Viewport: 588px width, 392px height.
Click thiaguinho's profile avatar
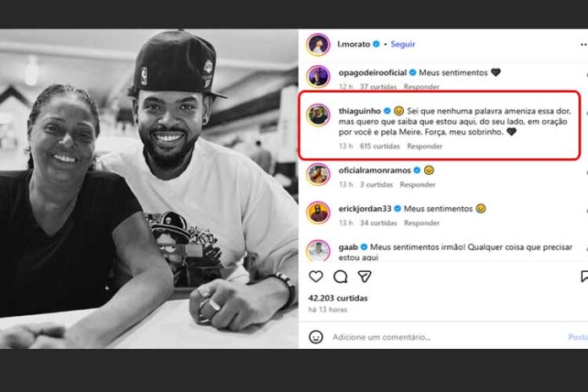point(318,115)
